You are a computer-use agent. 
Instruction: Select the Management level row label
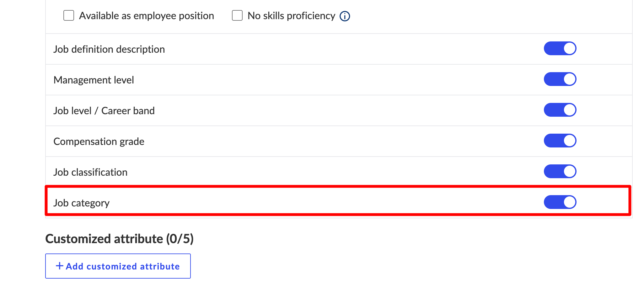tap(94, 80)
